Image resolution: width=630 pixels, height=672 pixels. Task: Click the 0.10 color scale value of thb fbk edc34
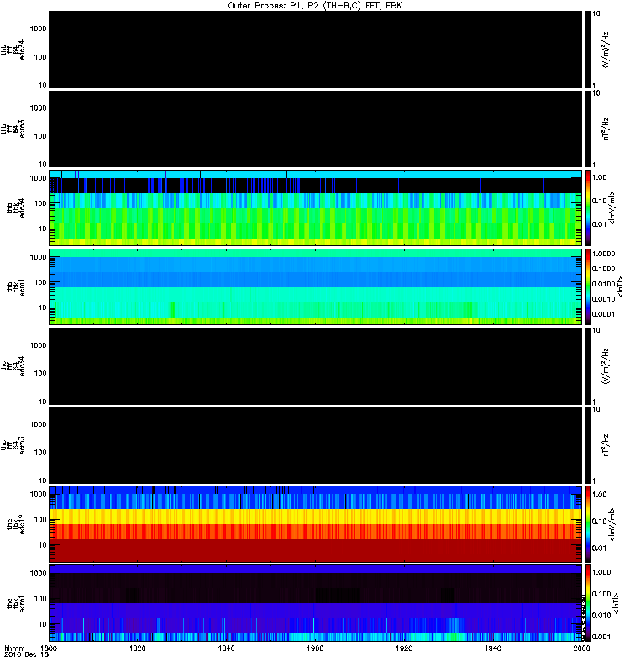(599, 201)
